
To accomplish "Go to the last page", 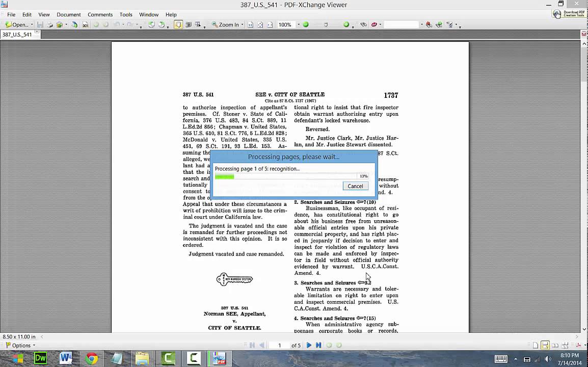I will coord(318,345).
